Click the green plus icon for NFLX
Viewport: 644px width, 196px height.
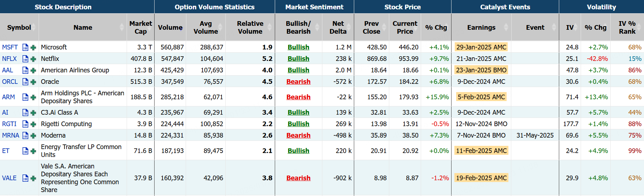tap(33, 59)
